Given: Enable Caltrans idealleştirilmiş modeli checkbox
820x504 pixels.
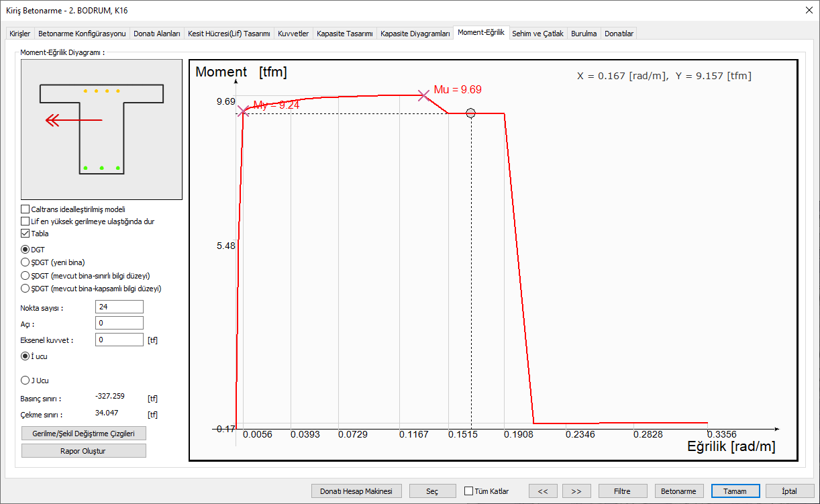Looking at the screenshot, I should (25, 209).
